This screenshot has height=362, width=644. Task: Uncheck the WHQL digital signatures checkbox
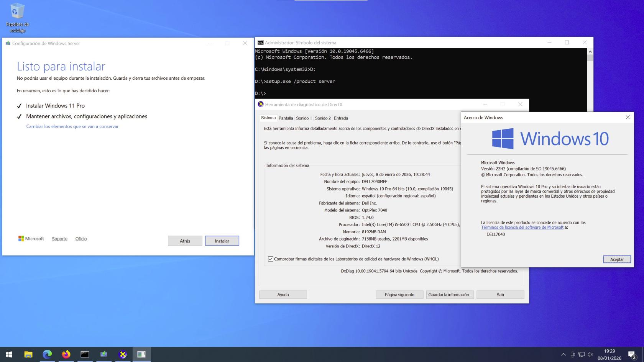point(271,259)
